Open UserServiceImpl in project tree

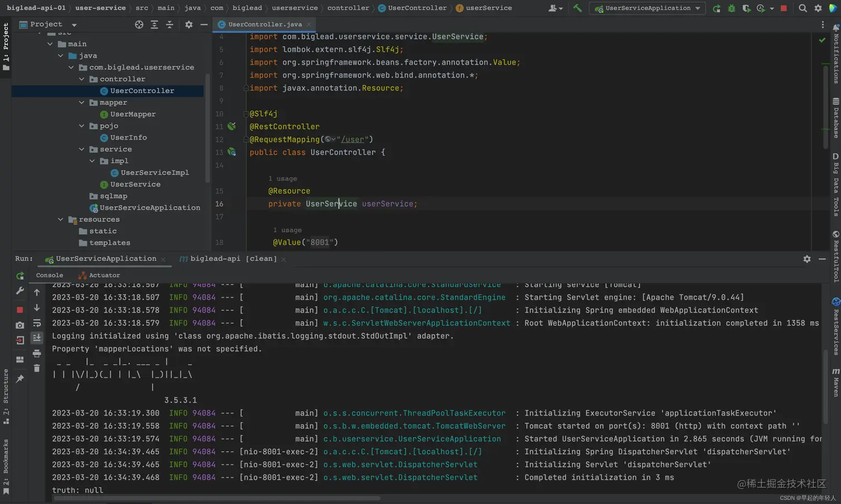pos(154,173)
